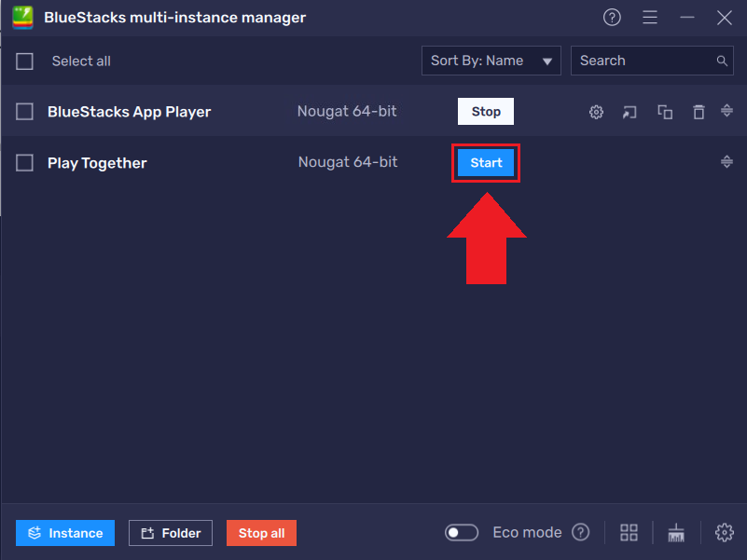This screenshot has height=560, width=747.
Task: Enable Eco mode
Action: coord(462,532)
